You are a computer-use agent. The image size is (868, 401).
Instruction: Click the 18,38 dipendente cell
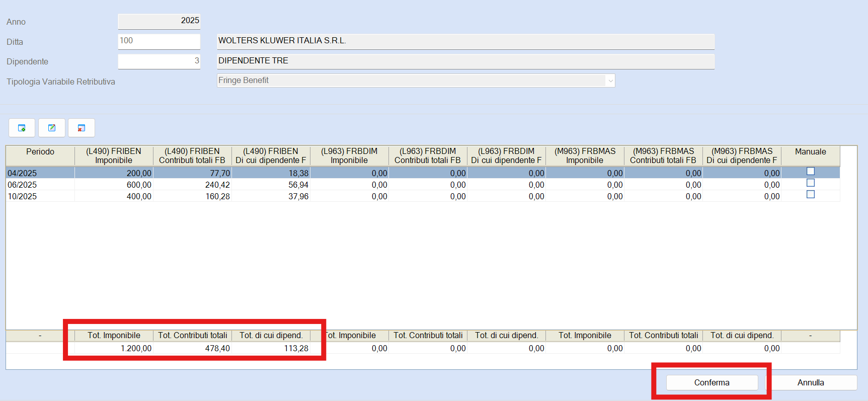(x=271, y=173)
